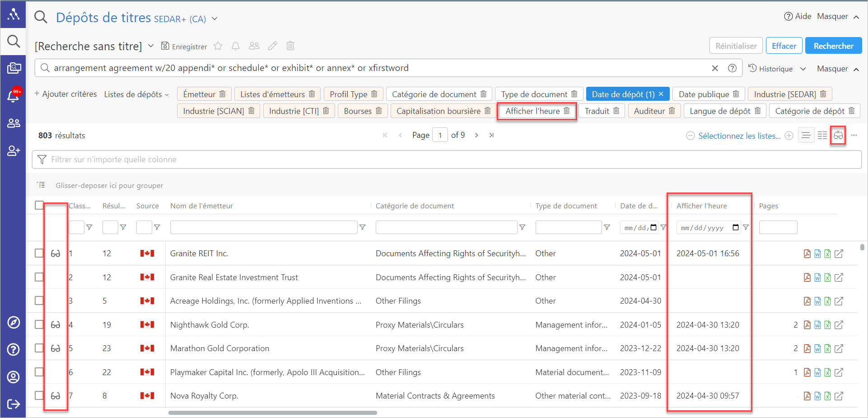The width and height of the screenshot is (868, 418).
Task: Select all results checkbox in the header
Action: [39, 205]
